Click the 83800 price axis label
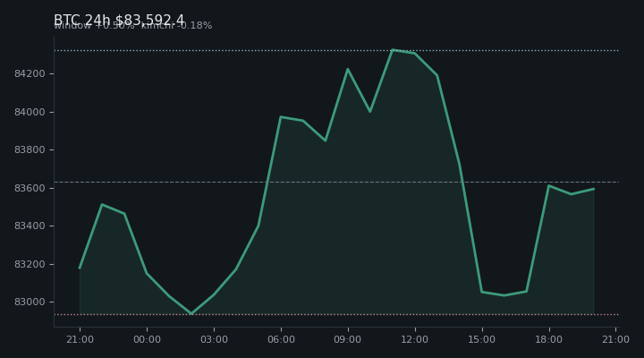644x358 pixels. coord(30,150)
